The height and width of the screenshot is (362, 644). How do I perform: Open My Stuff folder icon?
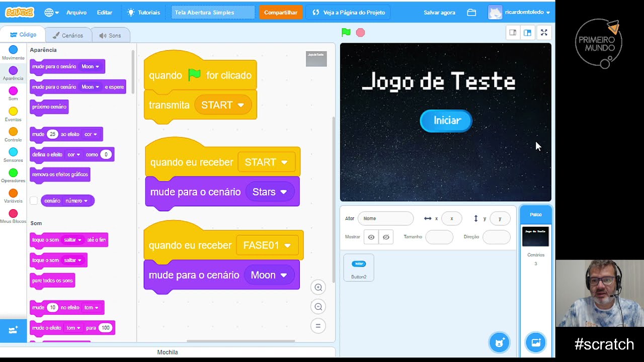click(x=471, y=13)
